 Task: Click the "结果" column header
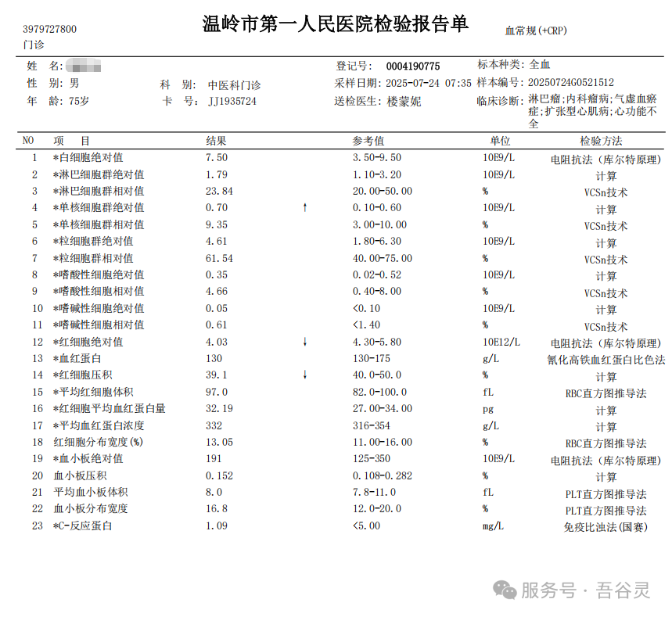tap(216, 141)
